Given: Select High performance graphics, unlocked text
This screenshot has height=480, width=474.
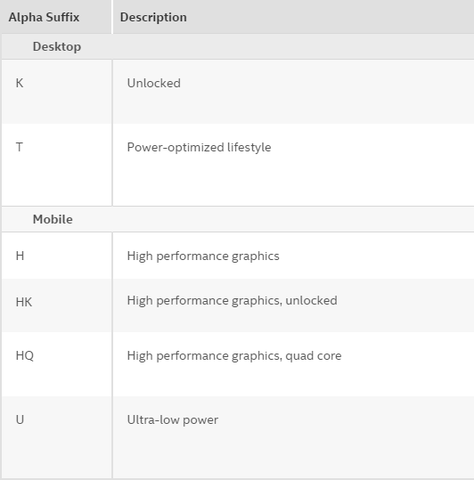Looking at the screenshot, I should pyautogui.click(x=232, y=301).
